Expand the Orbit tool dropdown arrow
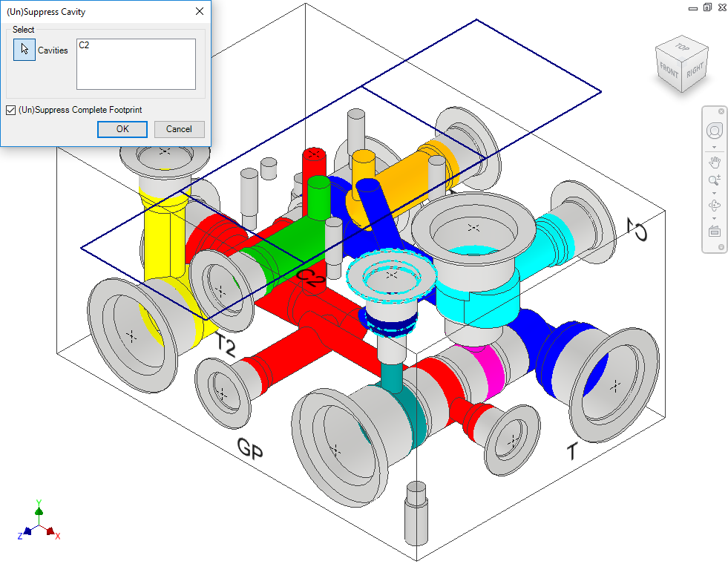The height and width of the screenshot is (564, 728). 715,218
